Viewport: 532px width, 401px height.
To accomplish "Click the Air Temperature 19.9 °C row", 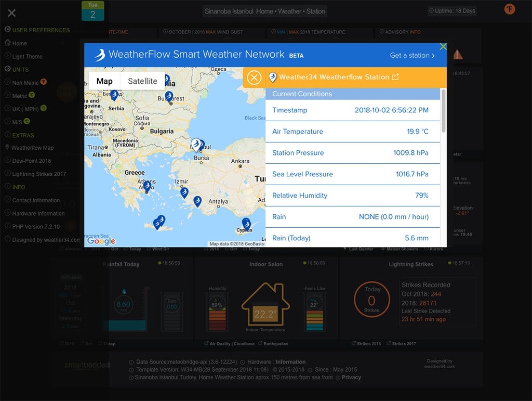I will [353, 132].
